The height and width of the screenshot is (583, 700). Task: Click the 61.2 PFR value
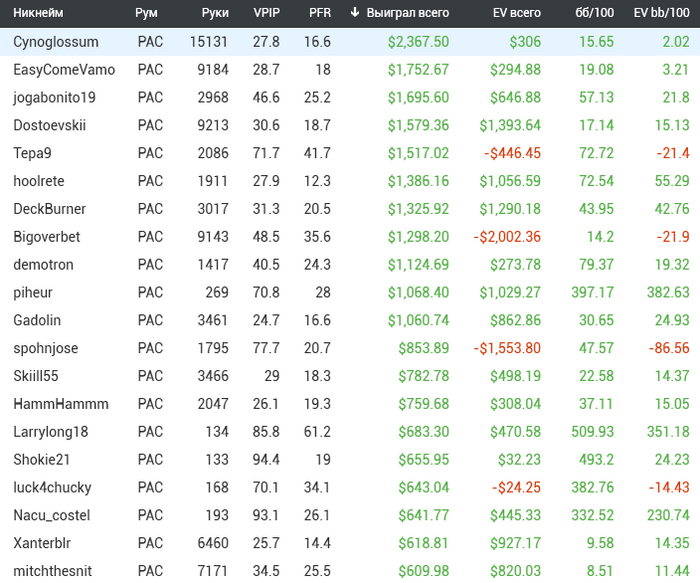click(317, 432)
